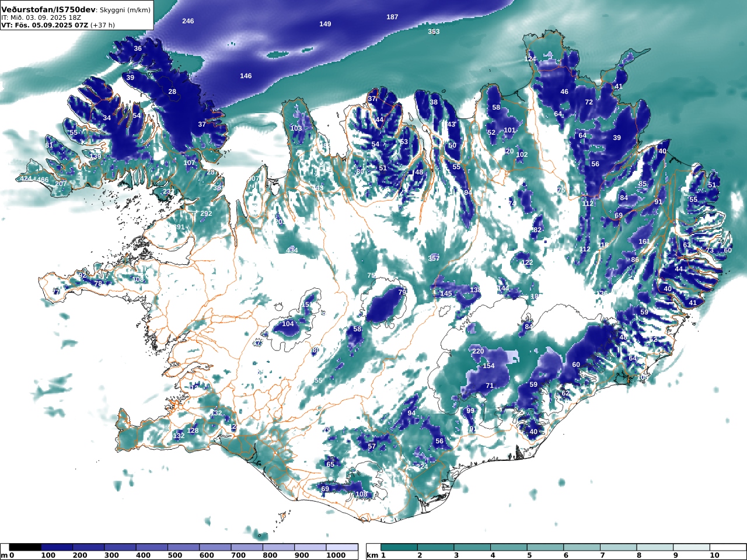Click the map value 154 on the glacier
Screen dimensions: 747x560
pos(488,366)
